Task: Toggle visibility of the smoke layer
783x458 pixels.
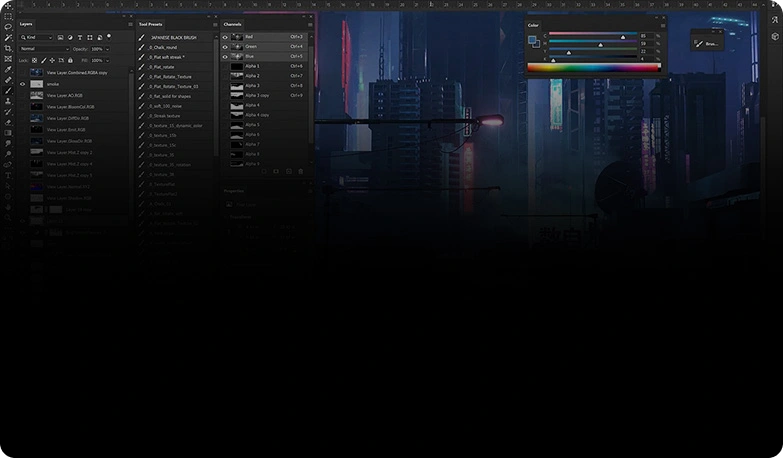Action: [23, 84]
